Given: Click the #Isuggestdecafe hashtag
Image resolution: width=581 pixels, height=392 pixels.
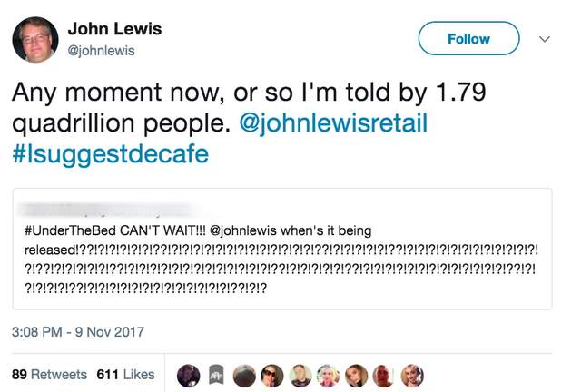Looking at the screenshot, I should point(110,153).
